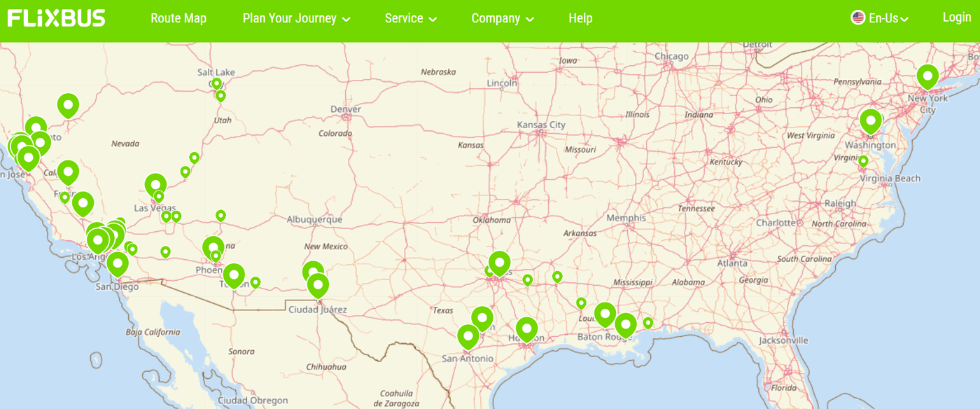The width and height of the screenshot is (980, 409).
Task: Click the US flag icon
Action: (x=857, y=18)
